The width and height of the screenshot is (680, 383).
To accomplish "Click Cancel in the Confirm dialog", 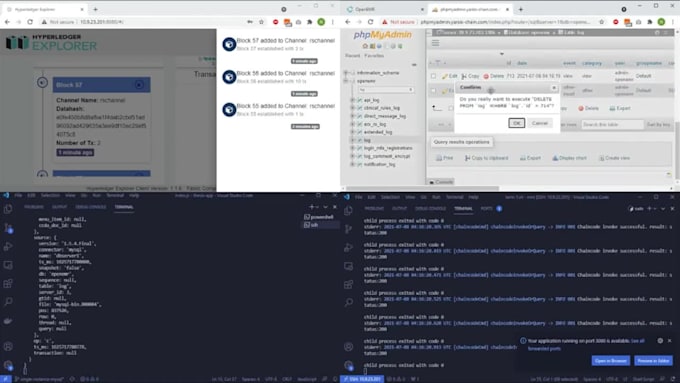I will coord(540,123).
